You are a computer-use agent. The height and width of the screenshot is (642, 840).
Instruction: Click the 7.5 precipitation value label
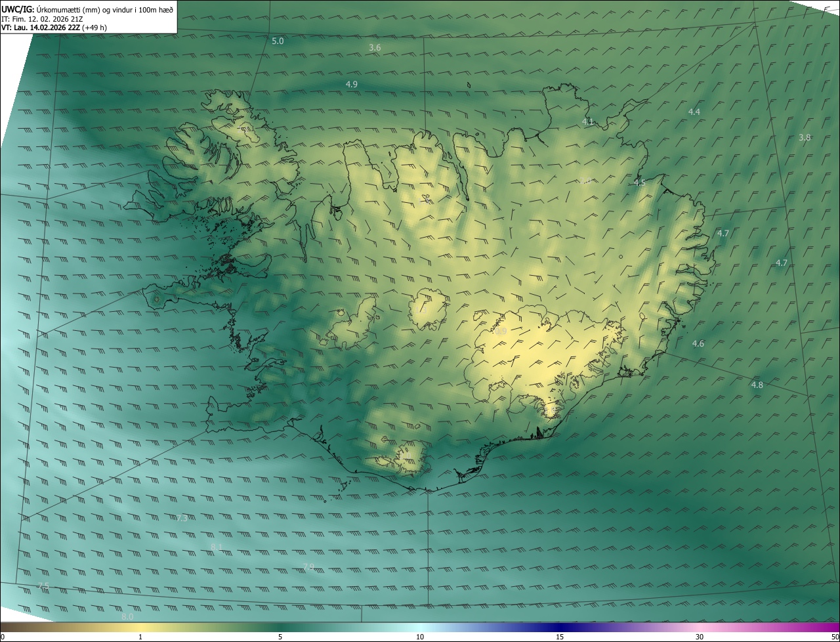coord(43,586)
